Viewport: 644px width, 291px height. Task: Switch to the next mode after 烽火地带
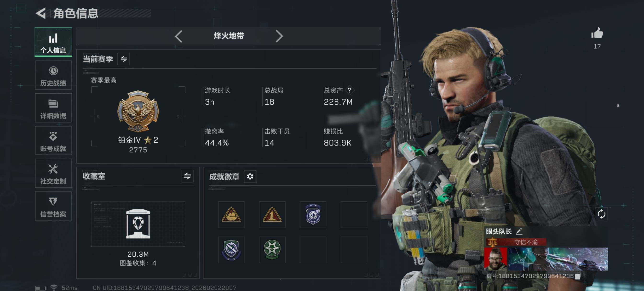[279, 36]
